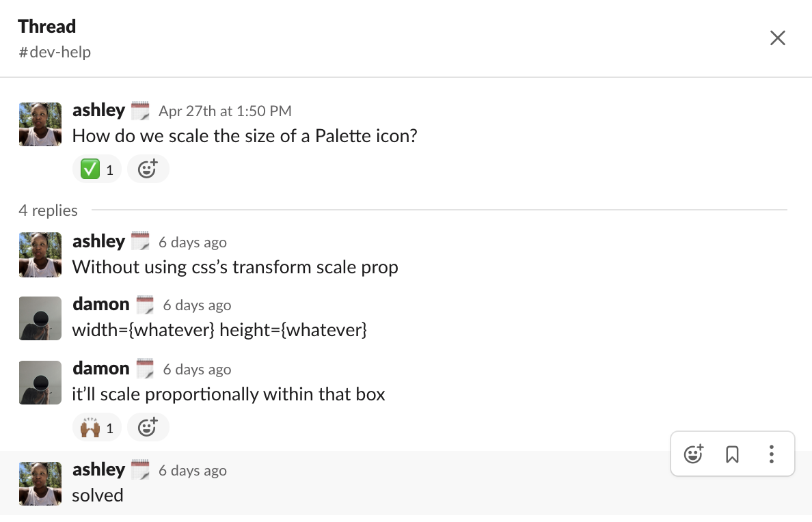Viewport: 812px width, 522px height.
Task: Click ashley's avatar on the solved message
Action: pos(40,484)
